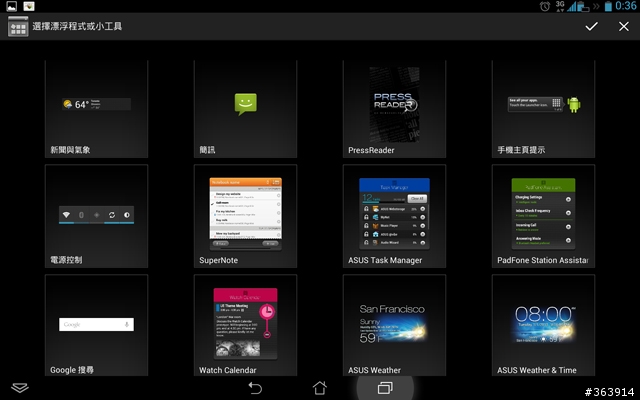
Task: Tap the 0:36 clock in status bar
Action: tap(625, 6)
